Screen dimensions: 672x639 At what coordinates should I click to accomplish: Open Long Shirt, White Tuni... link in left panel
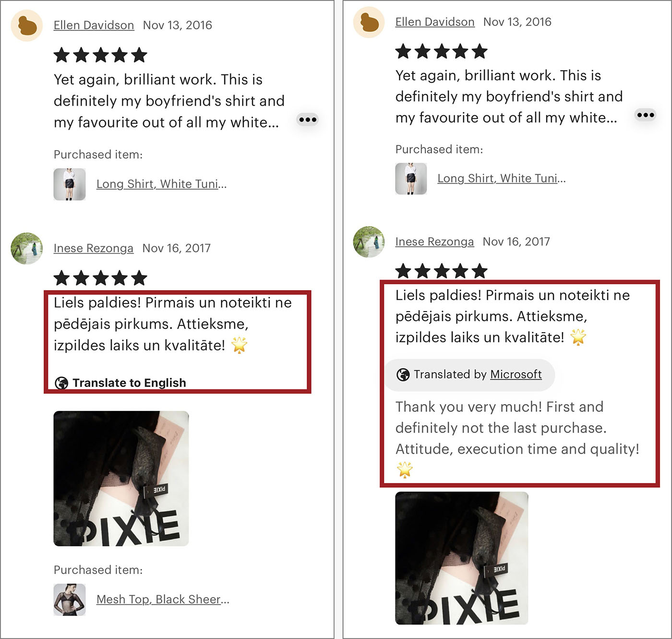(162, 184)
